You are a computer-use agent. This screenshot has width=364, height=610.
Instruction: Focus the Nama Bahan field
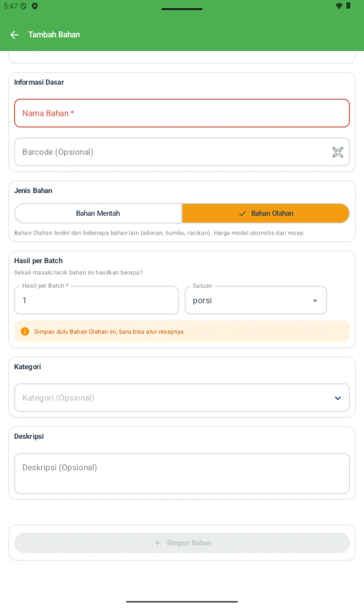coord(182,113)
